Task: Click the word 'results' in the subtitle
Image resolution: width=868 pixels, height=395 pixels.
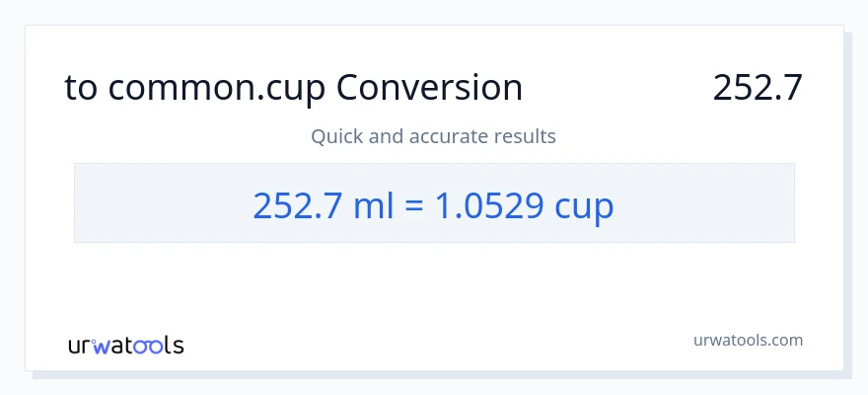Action: (526, 136)
